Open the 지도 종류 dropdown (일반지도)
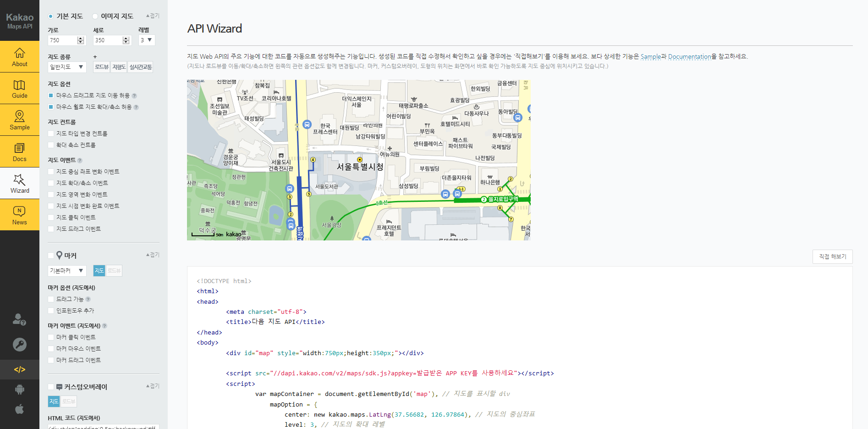 [x=67, y=67]
